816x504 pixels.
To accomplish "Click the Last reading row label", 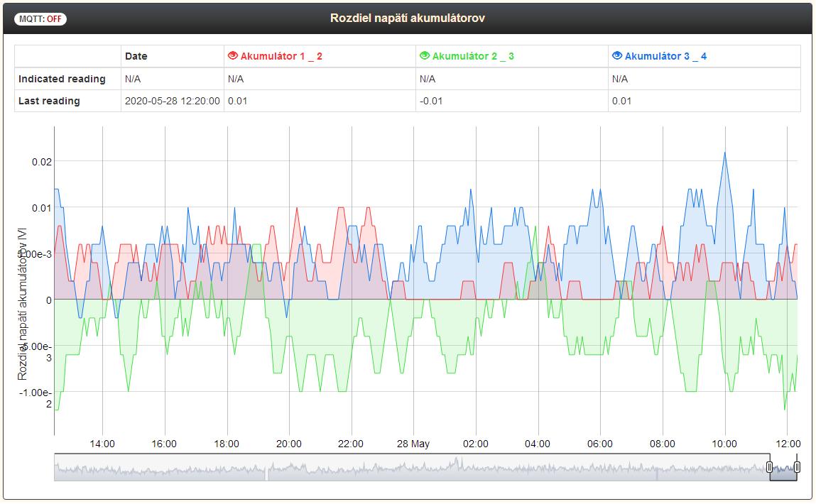I will (x=49, y=101).
